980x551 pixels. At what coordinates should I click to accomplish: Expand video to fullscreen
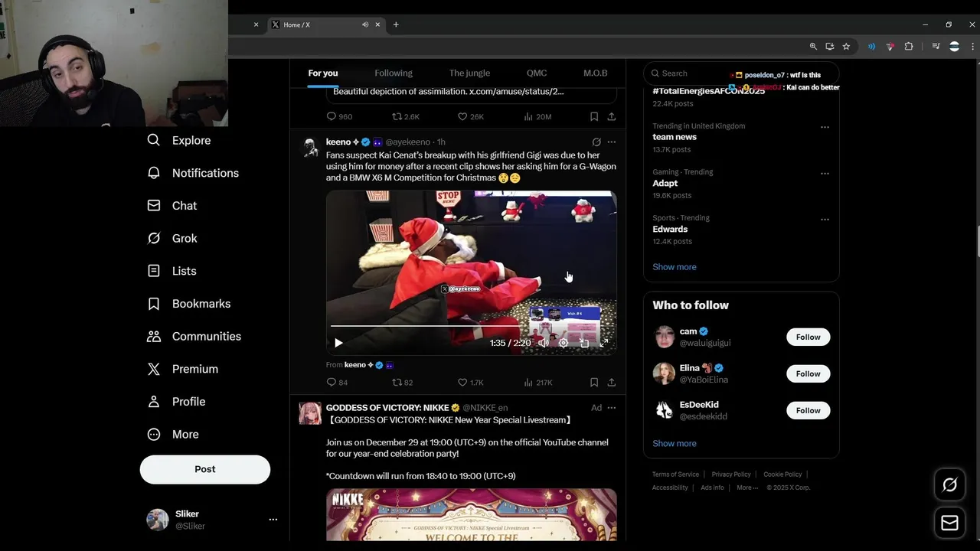(604, 343)
